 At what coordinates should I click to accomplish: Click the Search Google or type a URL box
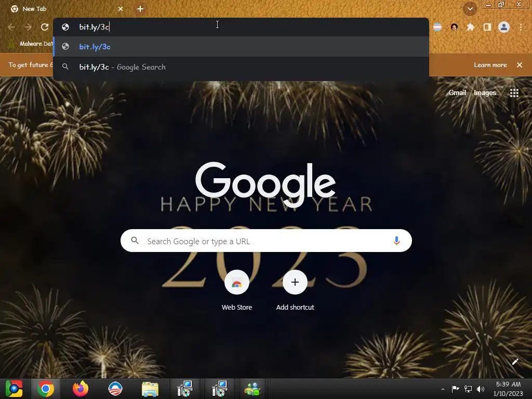[266, 241]
